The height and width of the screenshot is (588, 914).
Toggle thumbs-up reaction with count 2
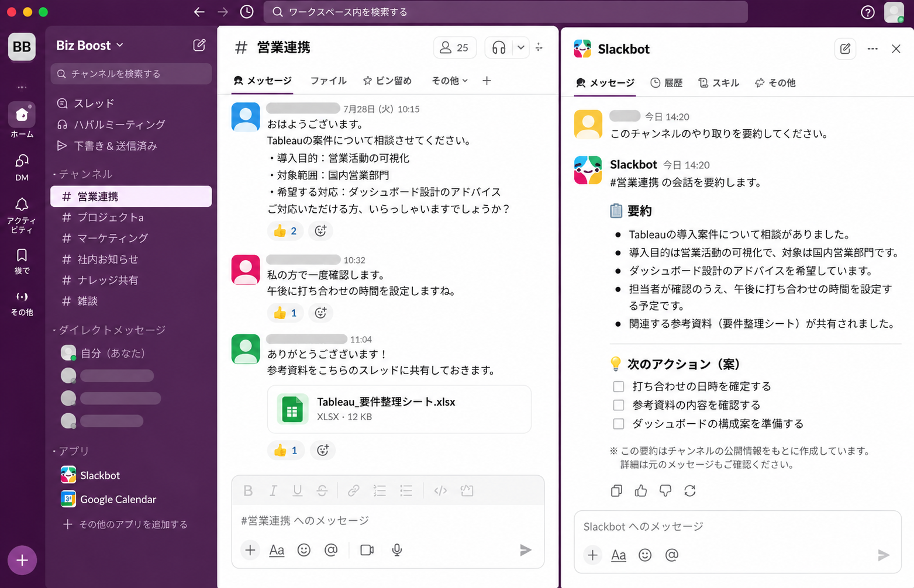pos(285,231)
